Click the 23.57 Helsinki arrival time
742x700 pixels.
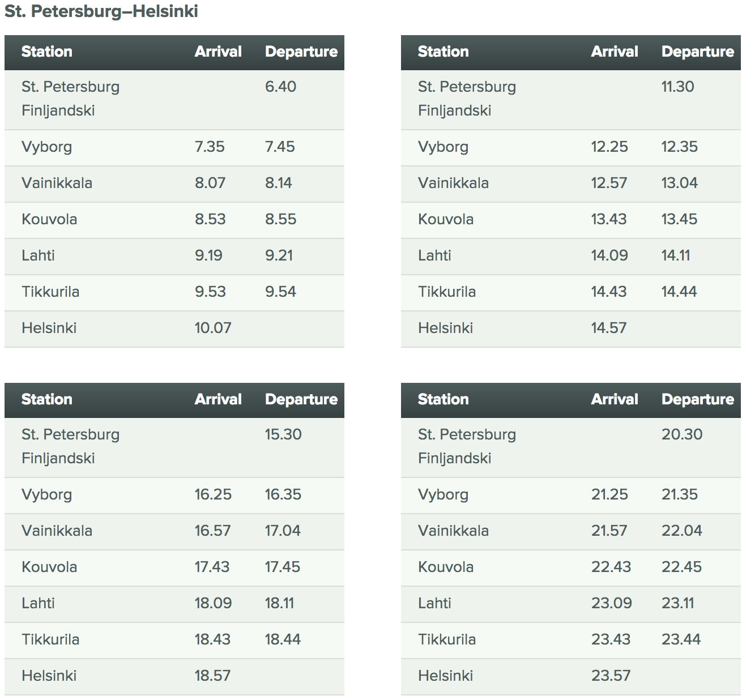click(x=611, y=676)
